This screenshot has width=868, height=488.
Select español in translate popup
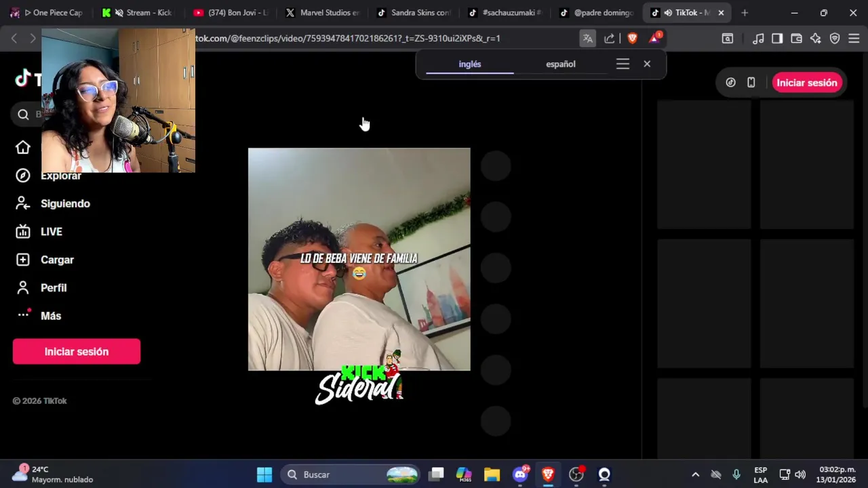[561, 64]
